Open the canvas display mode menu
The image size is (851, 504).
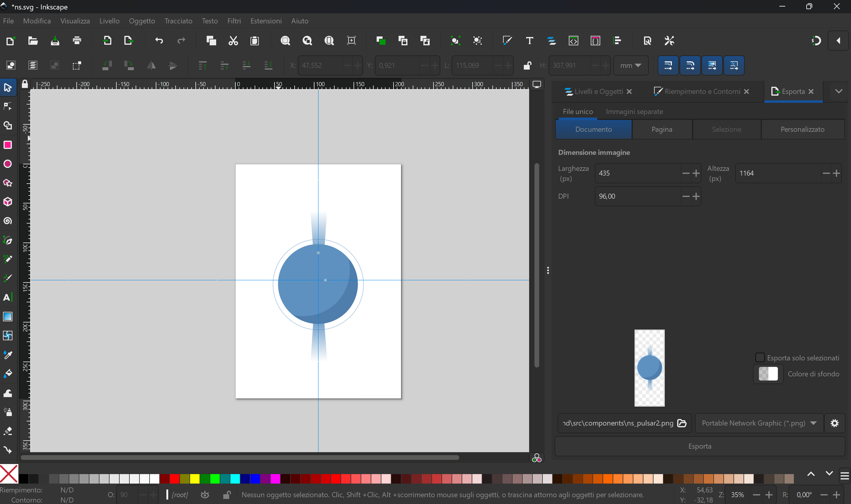537,85
